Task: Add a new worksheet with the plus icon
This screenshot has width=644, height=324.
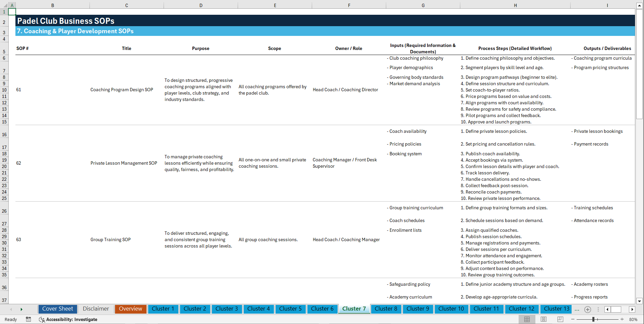Action: 587,309
